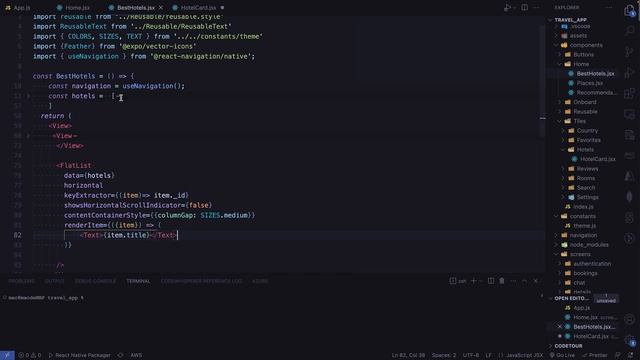Expand the assets folder
640x360 pixels.
(x=578, y=36)
